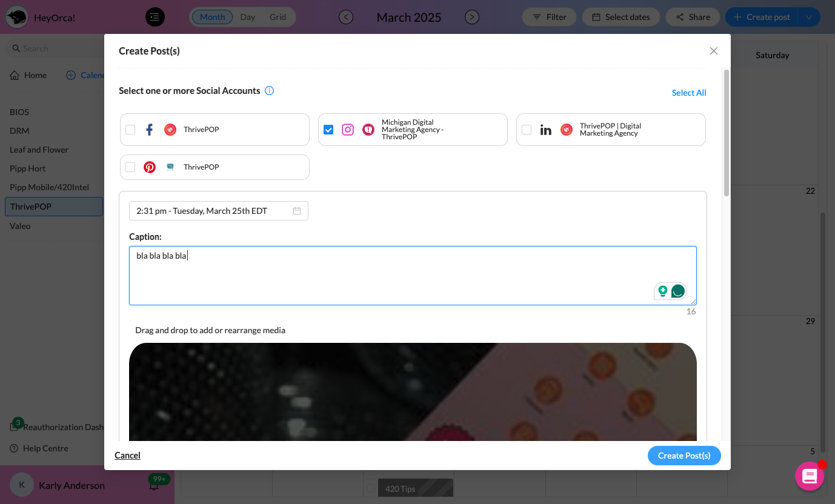Check the Pinterest ThrivePOP checkbox
The height and width of the screenshot is (504, 835).
(130, 167)
